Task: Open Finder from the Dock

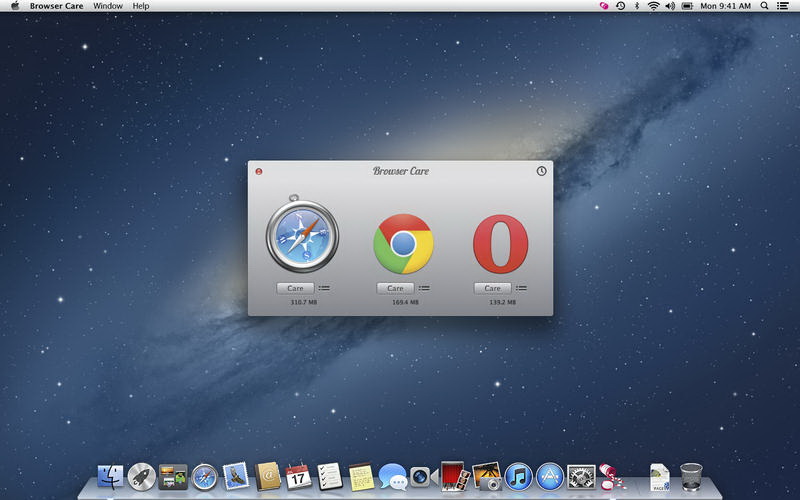Action: pyautogui.click(x=110, y=477)
